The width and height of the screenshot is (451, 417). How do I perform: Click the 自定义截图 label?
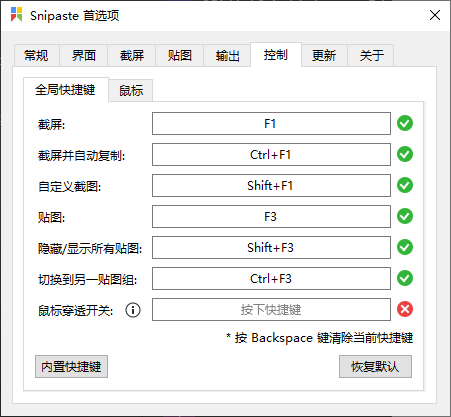[69, 186]
